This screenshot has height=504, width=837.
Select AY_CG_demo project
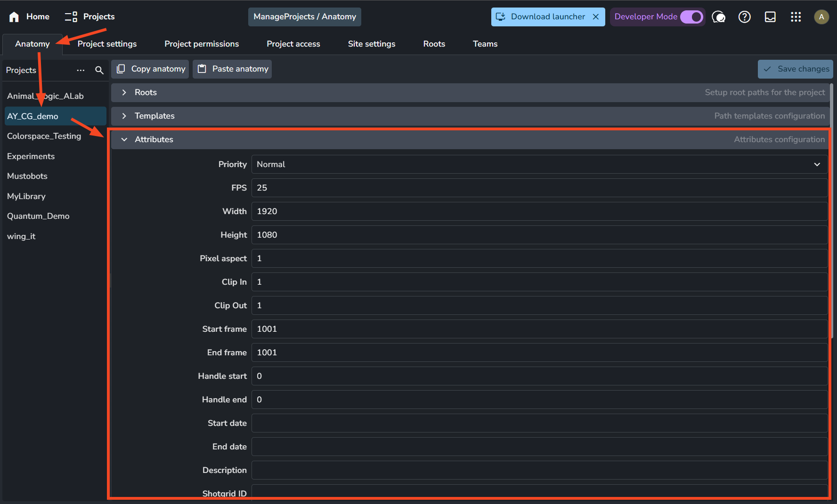(55, 116)
